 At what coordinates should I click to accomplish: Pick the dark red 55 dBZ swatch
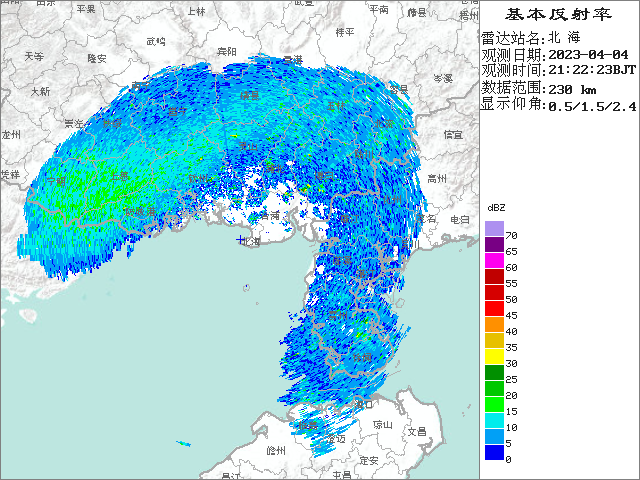click(494, 276)
